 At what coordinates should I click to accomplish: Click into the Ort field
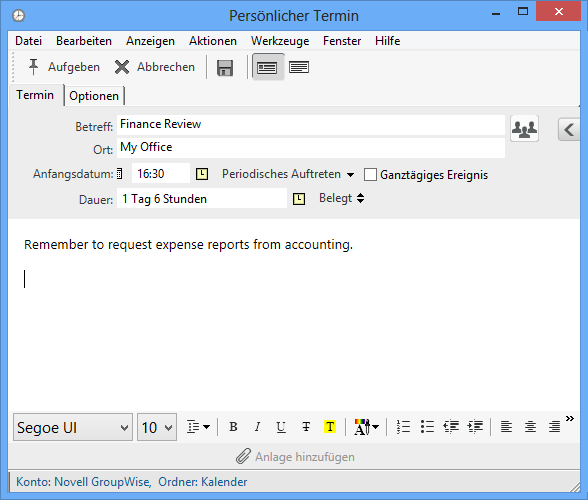(x=311, y=148)
